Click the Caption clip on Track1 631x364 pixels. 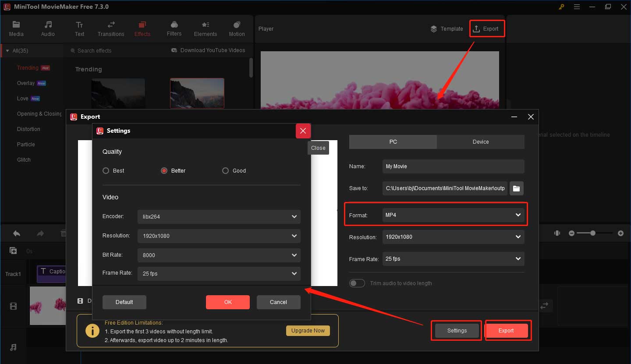click(52, 274)
